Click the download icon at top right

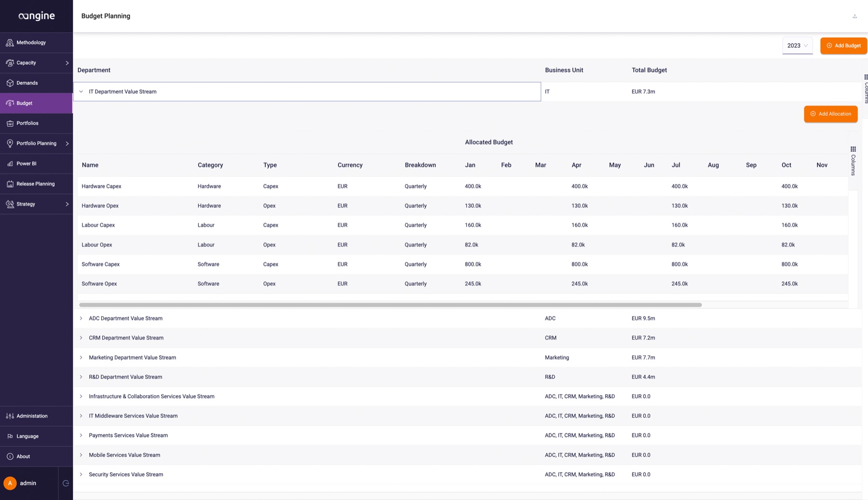854,16
